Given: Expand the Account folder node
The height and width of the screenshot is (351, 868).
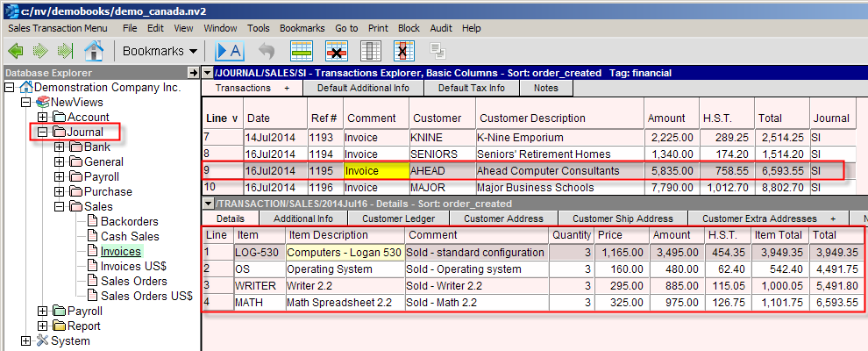Looking at the screenshot, I should (x=42, y=118).
